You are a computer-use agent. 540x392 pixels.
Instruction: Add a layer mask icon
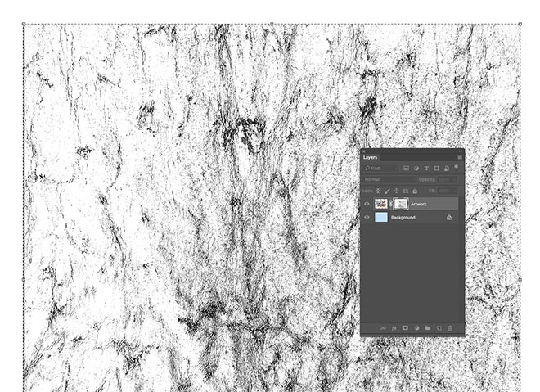405,328
